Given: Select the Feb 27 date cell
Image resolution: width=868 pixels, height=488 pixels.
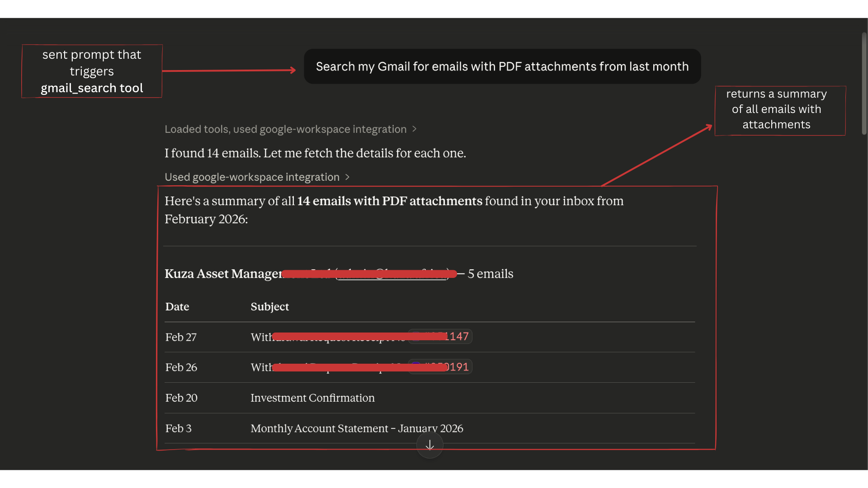Looking at the screenshot, I should pos(181,337).
